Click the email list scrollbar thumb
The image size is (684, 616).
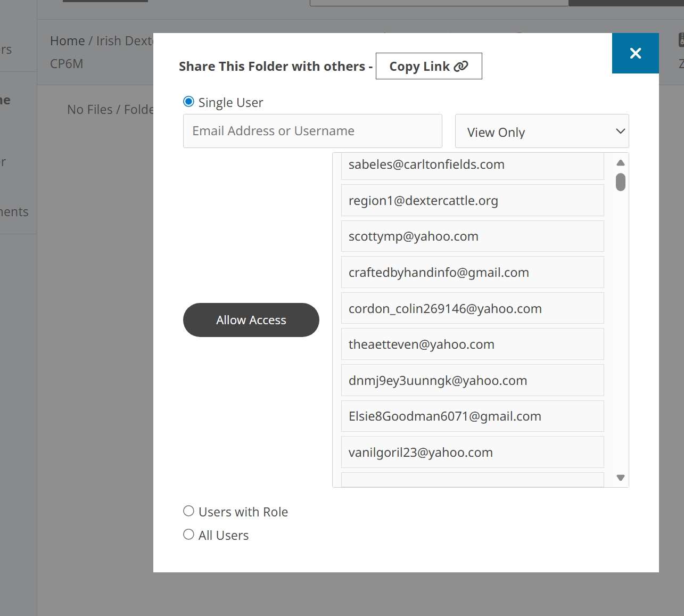tap(620, 182)
